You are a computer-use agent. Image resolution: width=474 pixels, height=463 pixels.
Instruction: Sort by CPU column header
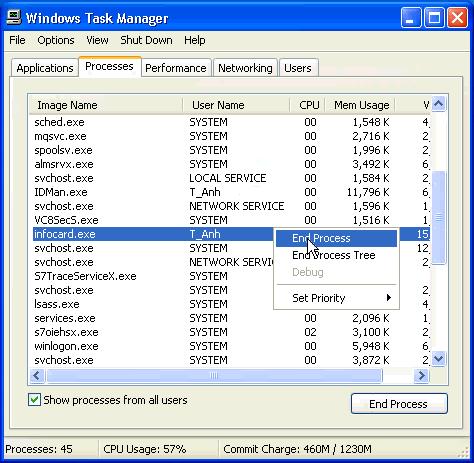(x=307, y=105)
